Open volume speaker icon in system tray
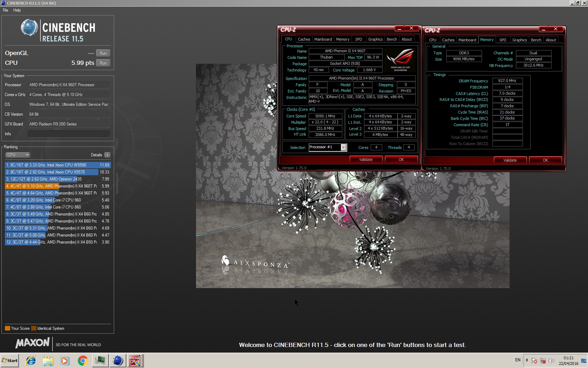Image resolution: width=588 pixels, height=368 pixels. point(551,361)
